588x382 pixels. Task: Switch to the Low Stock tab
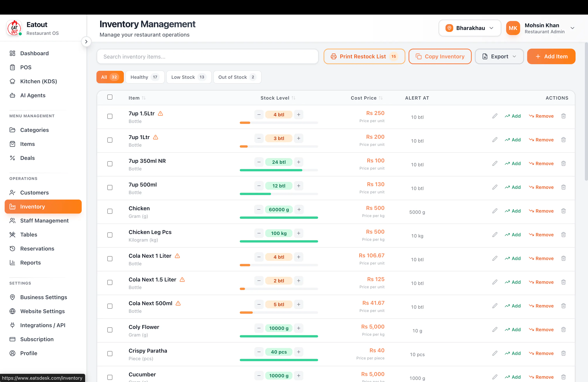(189, 77)
